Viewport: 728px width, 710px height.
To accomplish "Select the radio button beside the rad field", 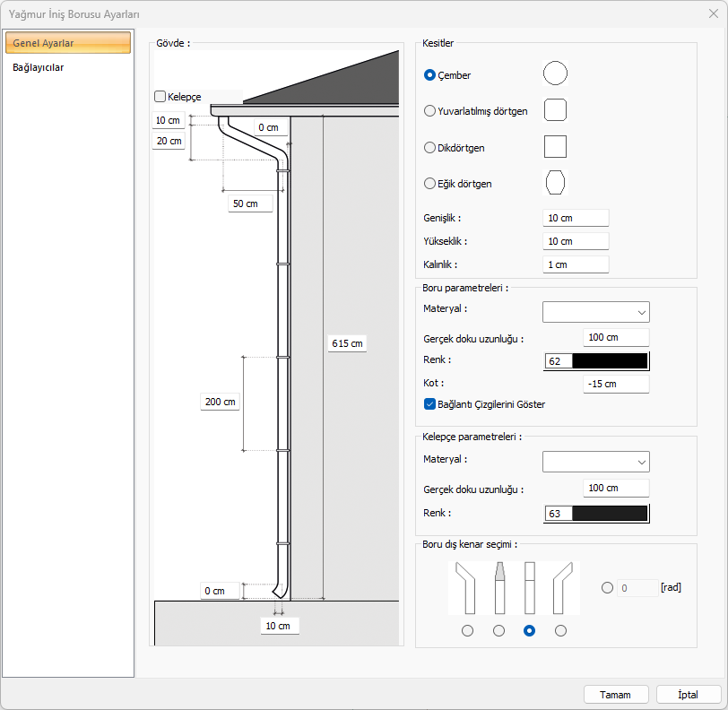I will point(608,588).
